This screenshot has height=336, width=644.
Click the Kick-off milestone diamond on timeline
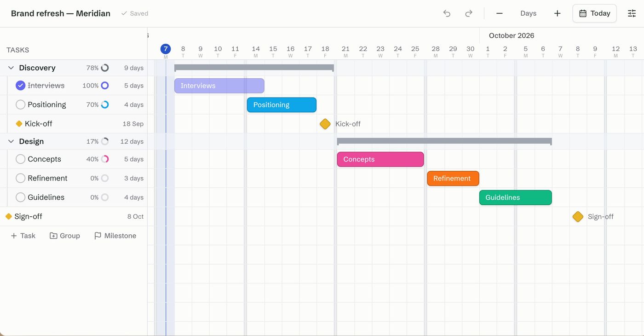[325, 124]
